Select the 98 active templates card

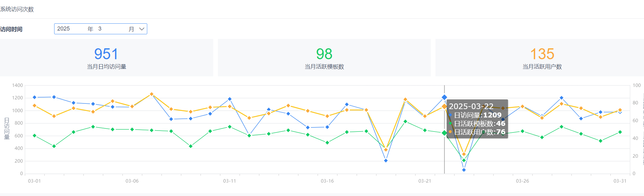tap(324, 58)
